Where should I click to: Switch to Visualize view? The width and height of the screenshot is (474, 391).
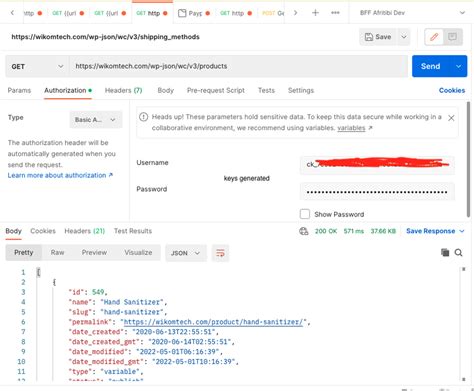point(138,253)
